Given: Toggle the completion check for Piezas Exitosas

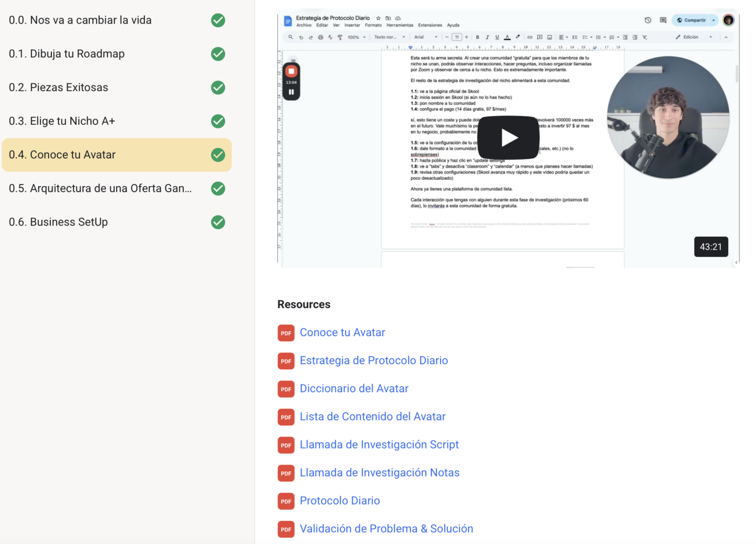Looking at the screenshot, I should point(218,88).
